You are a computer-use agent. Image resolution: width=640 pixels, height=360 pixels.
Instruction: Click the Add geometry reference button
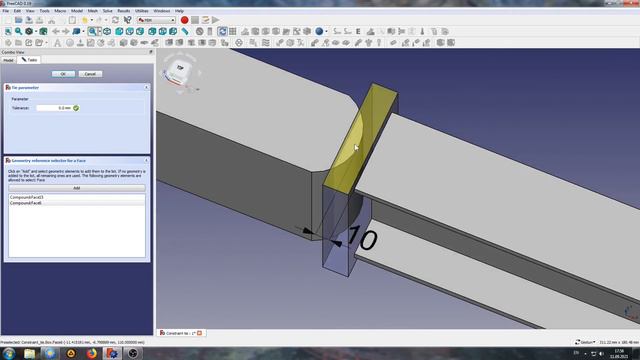pos(77,188)
